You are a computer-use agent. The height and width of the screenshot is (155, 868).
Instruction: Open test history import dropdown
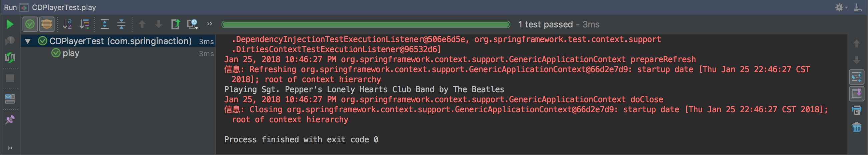pyautogui.click(x=193, y=24)
